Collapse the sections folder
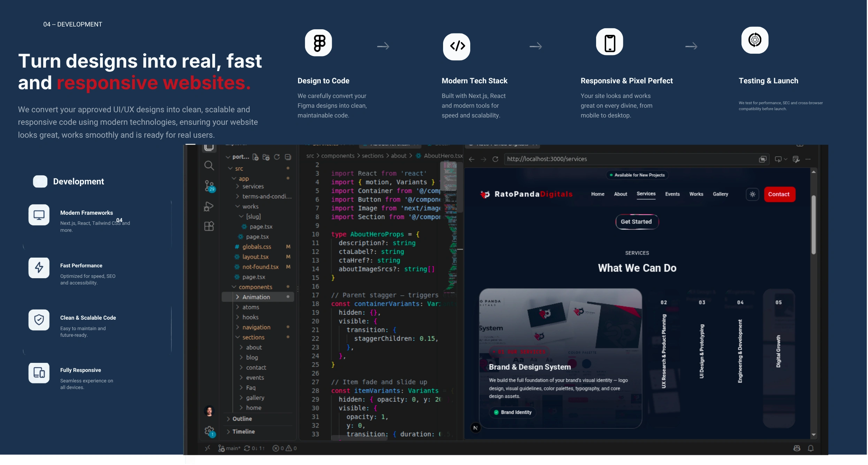This screenshot has height=465, width=868. tap(258, 337)
